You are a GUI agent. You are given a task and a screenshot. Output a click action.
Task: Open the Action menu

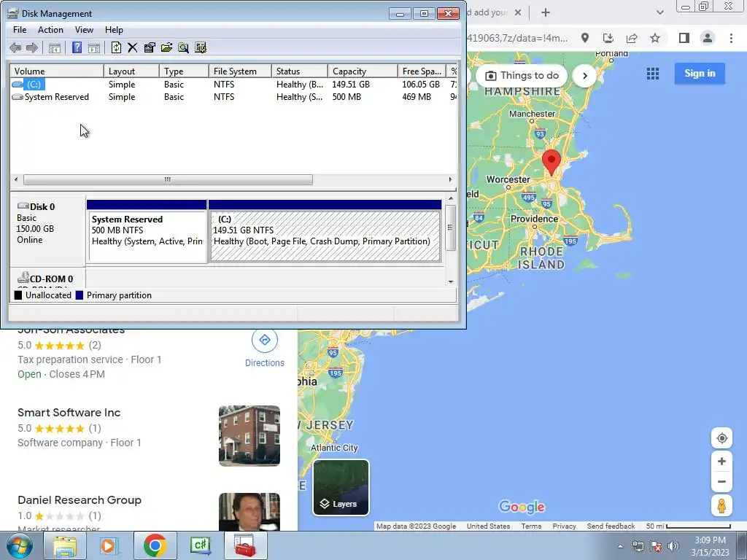(50, 29)
